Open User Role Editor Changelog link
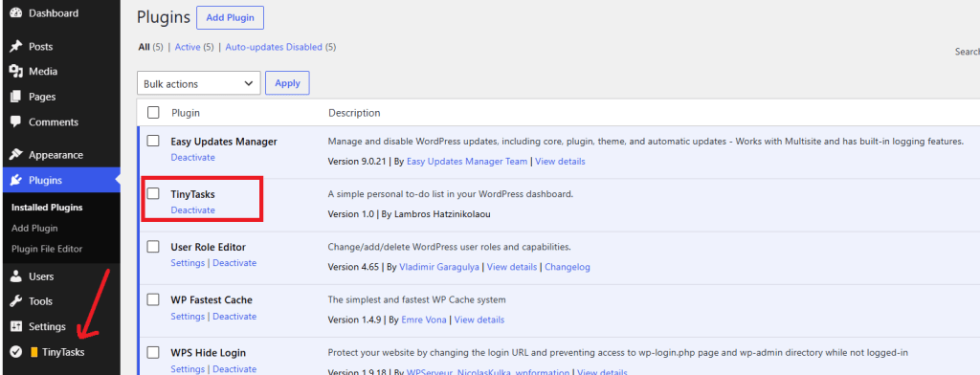This screenshot has width=980, height=375. click(x=568, y=267)
